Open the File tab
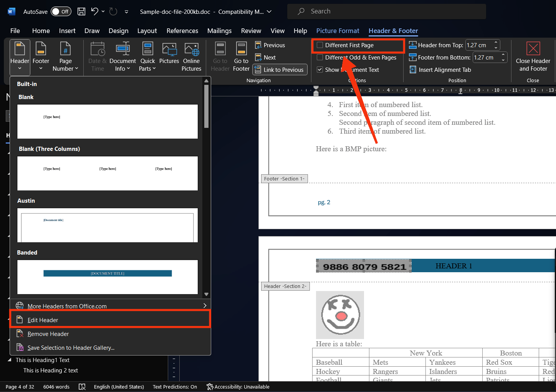 coord(15,31)
